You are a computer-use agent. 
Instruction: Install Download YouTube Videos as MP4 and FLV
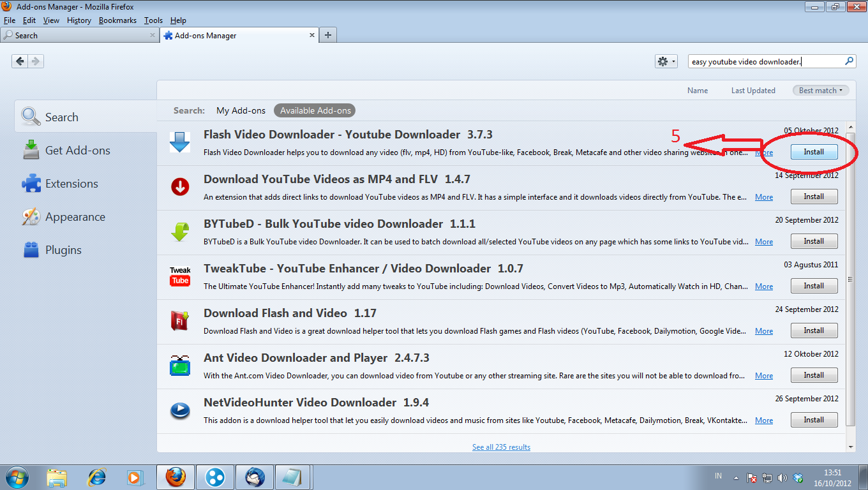pyautogui.click(x=814, y=197)
